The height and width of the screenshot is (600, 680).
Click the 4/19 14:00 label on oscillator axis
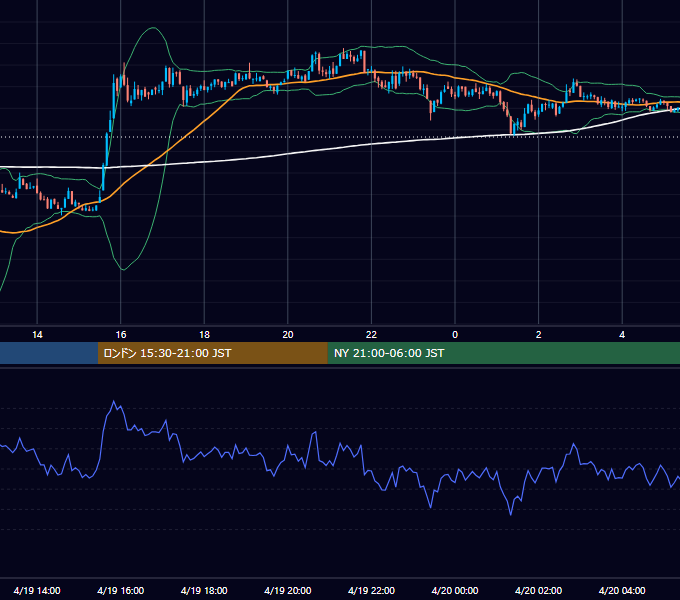pos(37,590)
